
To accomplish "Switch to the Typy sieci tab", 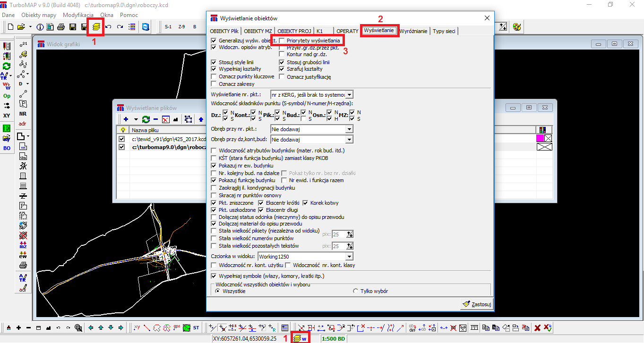I will coord(444,31).
